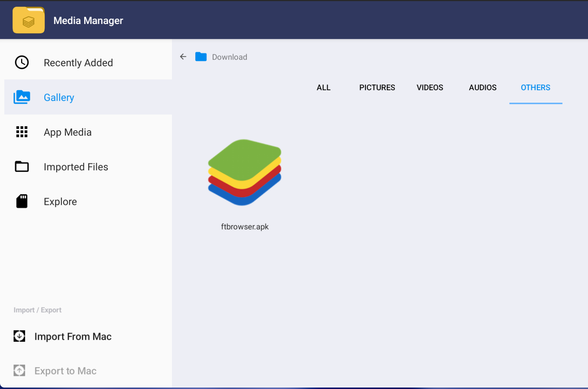Image resolution: width=588 pixels, height=389 pixels.
Task: Open the ftbrowser.apk file thumbnail
Action: (244, 172)
